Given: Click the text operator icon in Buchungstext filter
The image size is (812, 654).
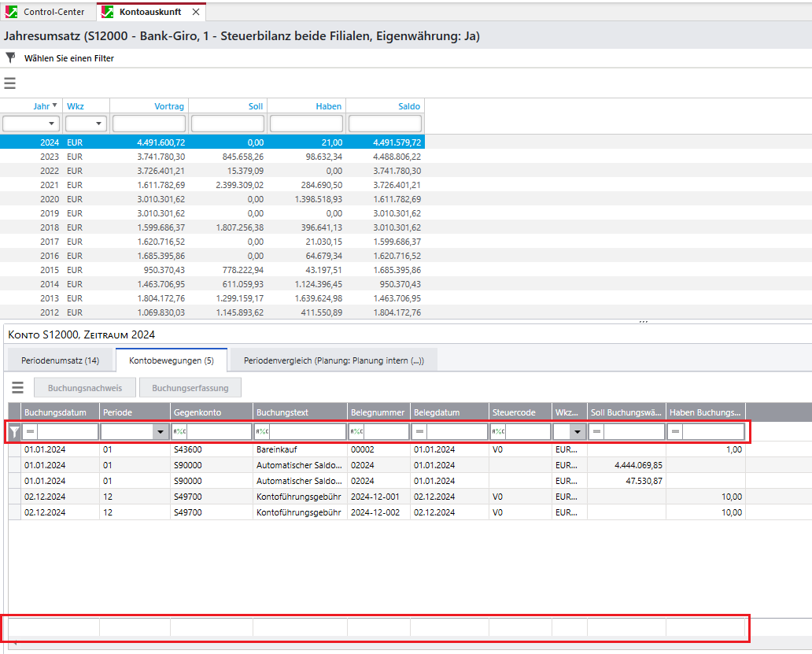Looking at the screenshot, I should coord(262,431).
